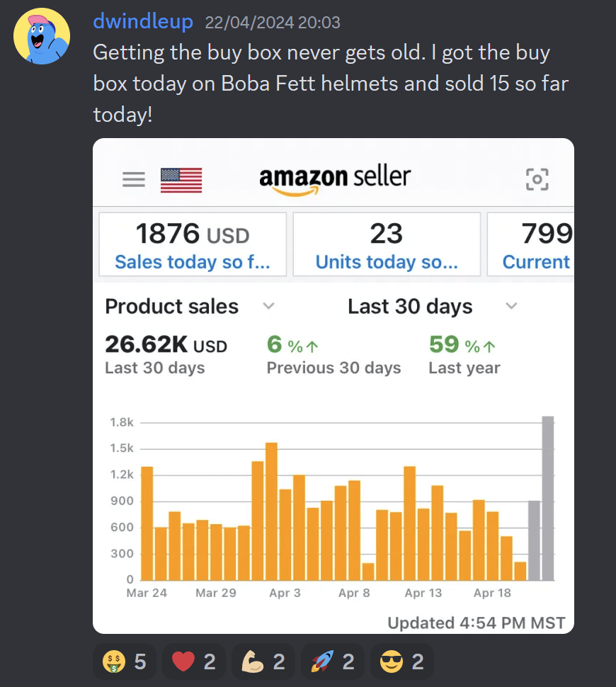Expand the Product sales dropdown

point(268,306)
